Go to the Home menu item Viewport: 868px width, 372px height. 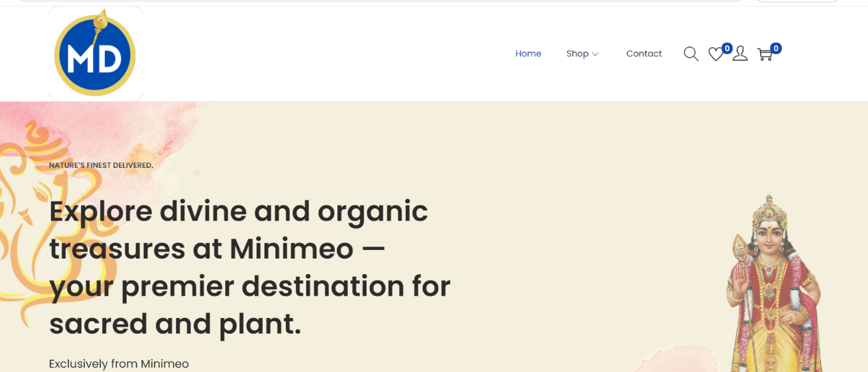528,54
